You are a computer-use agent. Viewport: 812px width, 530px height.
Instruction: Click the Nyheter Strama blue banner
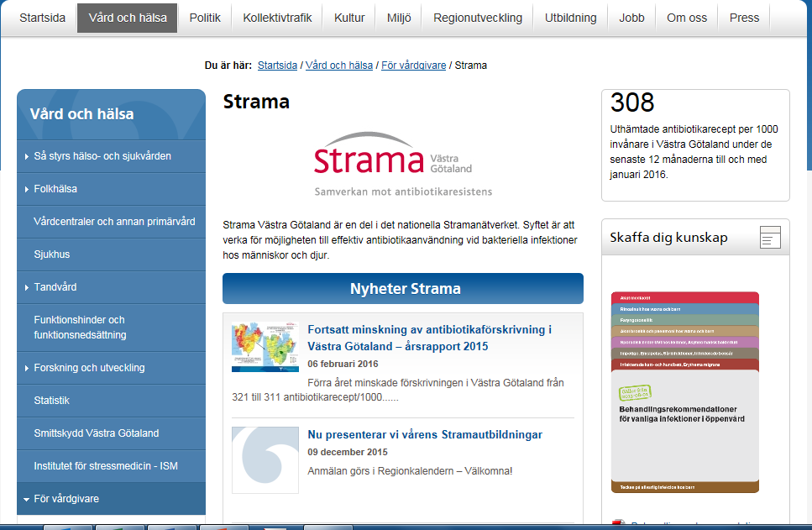(x=403, y=289)
